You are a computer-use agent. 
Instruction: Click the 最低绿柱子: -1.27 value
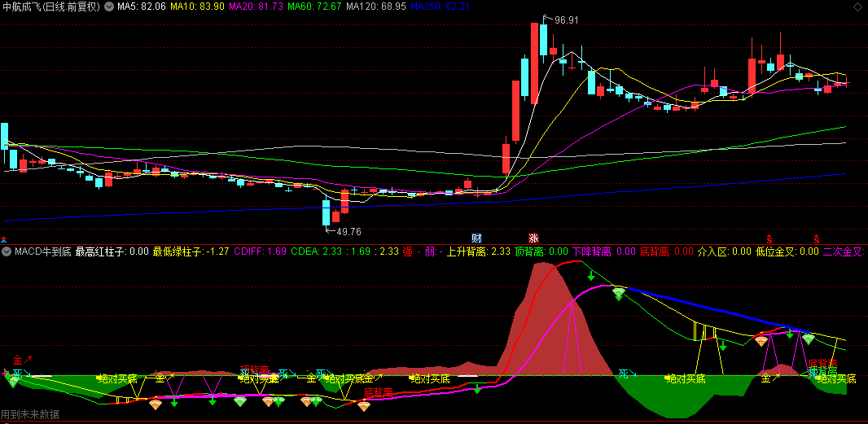[191, 252]
